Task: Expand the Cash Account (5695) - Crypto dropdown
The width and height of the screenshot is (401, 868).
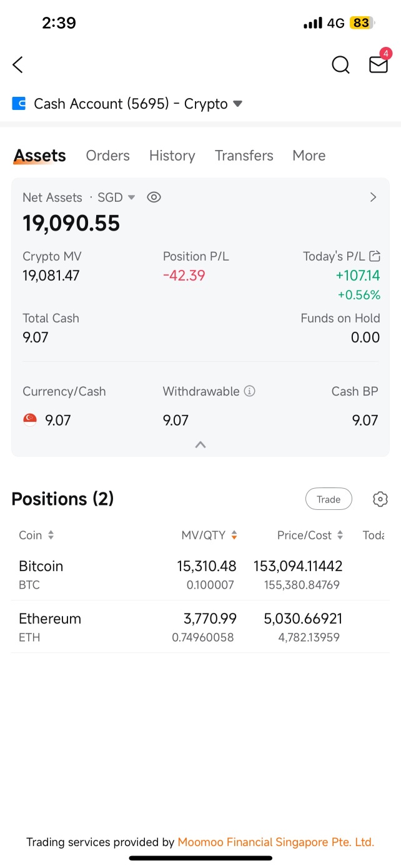Action: coord(237,104)
